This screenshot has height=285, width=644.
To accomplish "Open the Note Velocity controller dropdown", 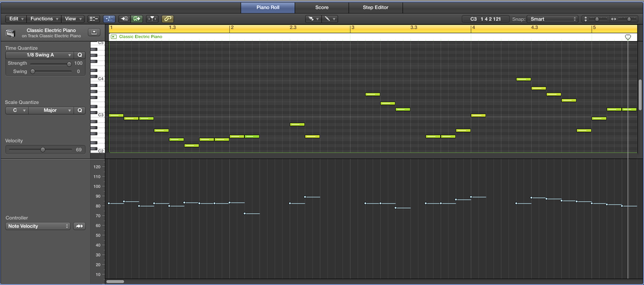I will pos(38,226).
